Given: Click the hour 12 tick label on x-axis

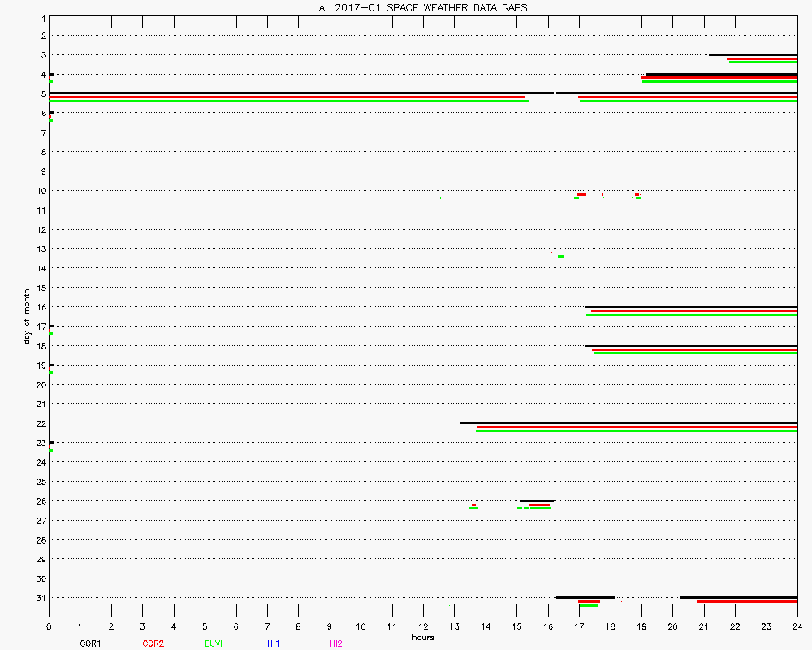Looking at the screenshot, I should click(422, 626).
